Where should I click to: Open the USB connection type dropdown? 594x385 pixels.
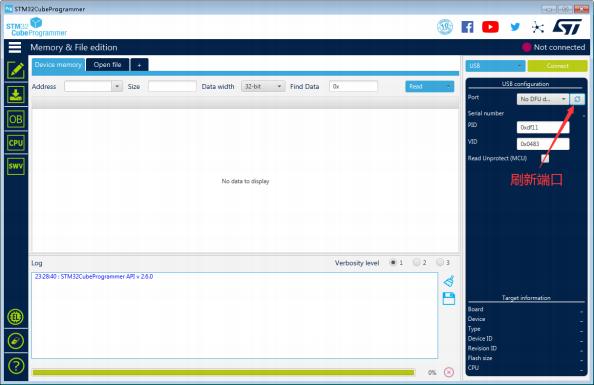pyautogui.click(x=495, y=66)
